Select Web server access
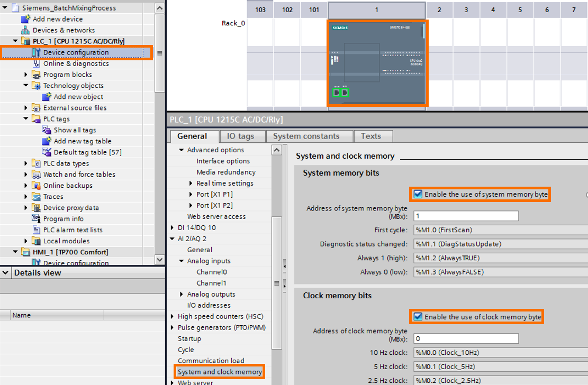The image size is (588, 385). (x=217, y=216)
